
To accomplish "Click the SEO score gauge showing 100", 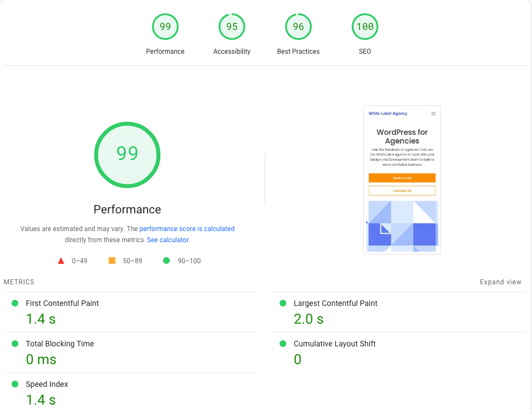I will 364,27.
